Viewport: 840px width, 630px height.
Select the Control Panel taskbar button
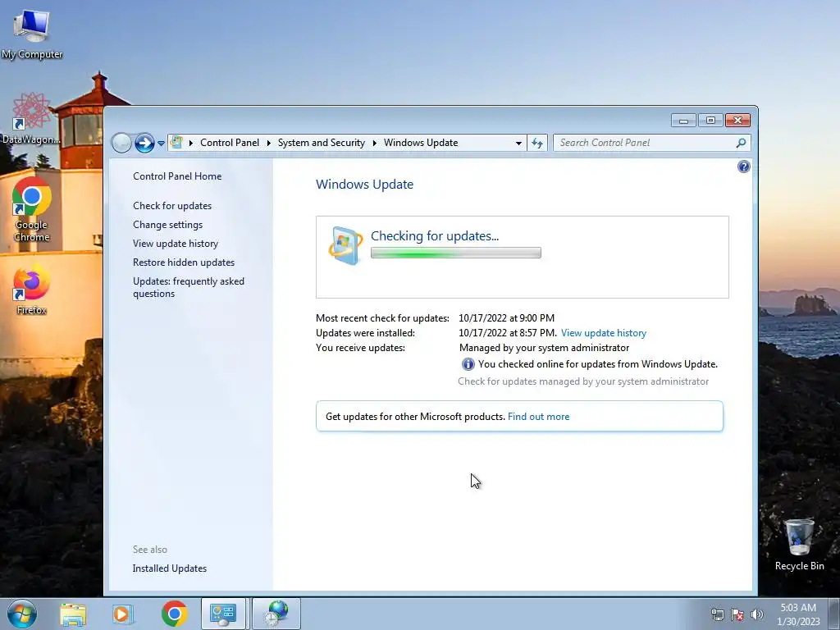223,614
